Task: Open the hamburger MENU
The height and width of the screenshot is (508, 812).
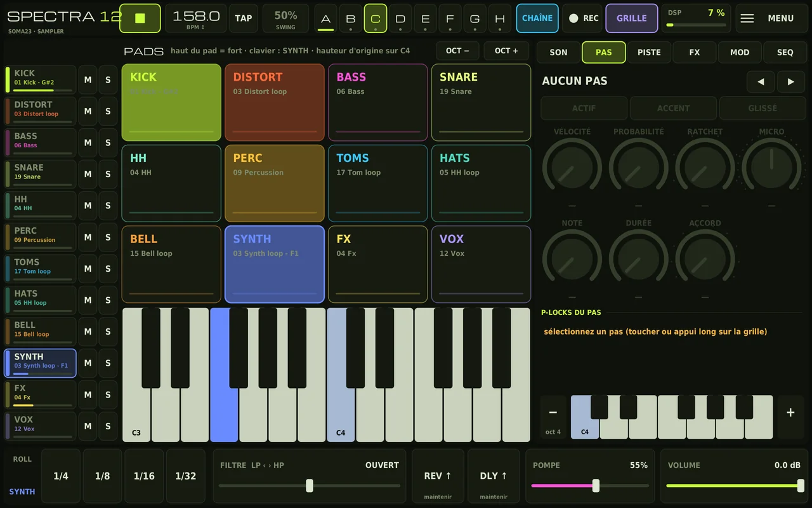Action: [x=772, y=18]
